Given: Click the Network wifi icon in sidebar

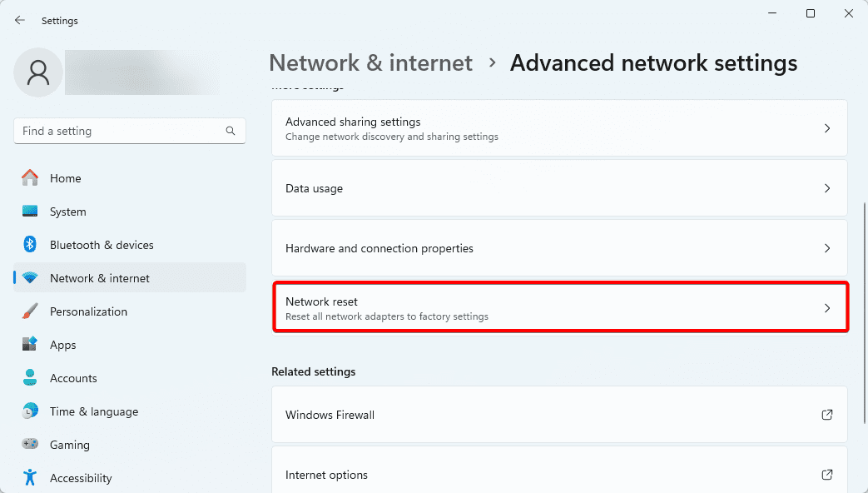Looking at the screenshot, I should [30, 277].
